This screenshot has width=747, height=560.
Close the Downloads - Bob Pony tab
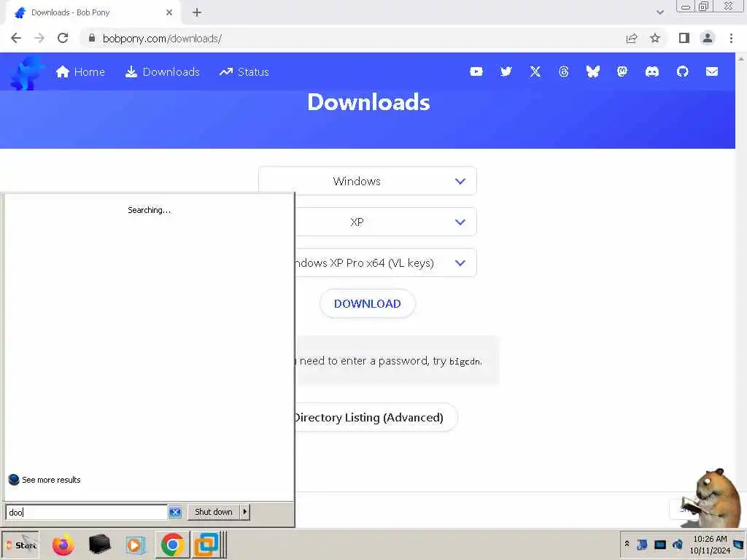pyautogui.click(x=169, y=13)
